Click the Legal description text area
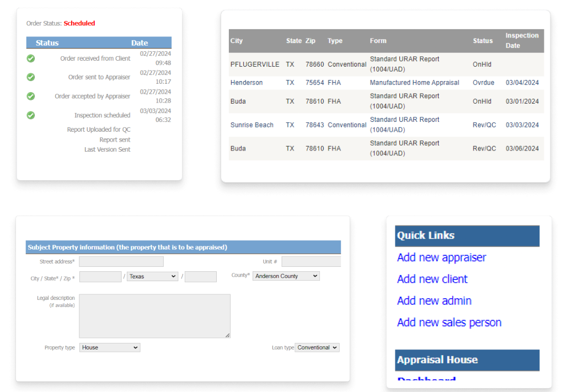Viewport: 578px width, 392px height. [154, 316]
